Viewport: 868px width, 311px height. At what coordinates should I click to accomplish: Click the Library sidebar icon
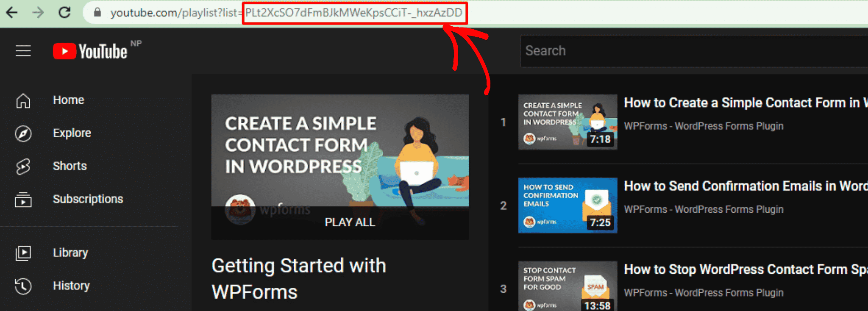click(x=23, y=253)
